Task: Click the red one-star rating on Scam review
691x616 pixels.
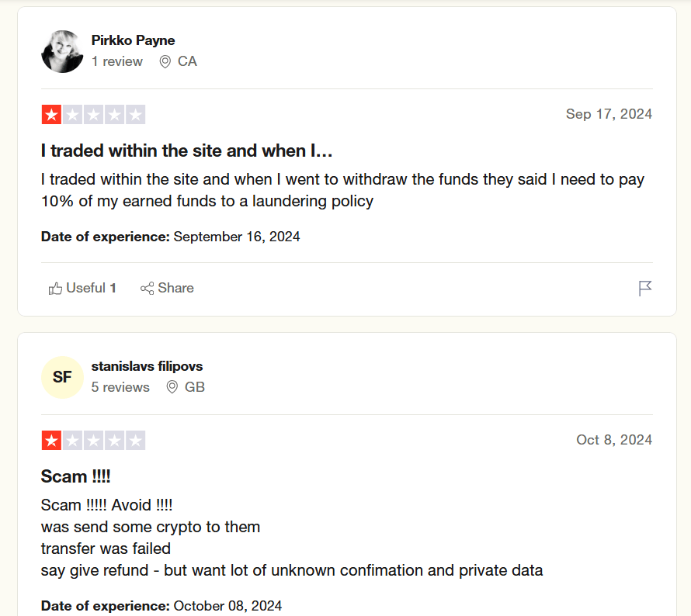Action: tap(51, 441)
